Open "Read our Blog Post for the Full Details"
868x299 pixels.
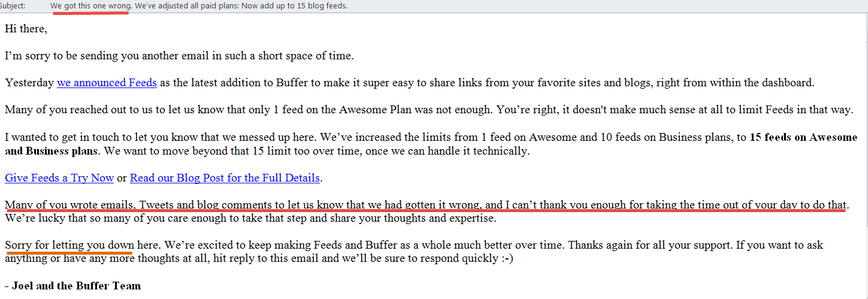[x=225, y=177]
